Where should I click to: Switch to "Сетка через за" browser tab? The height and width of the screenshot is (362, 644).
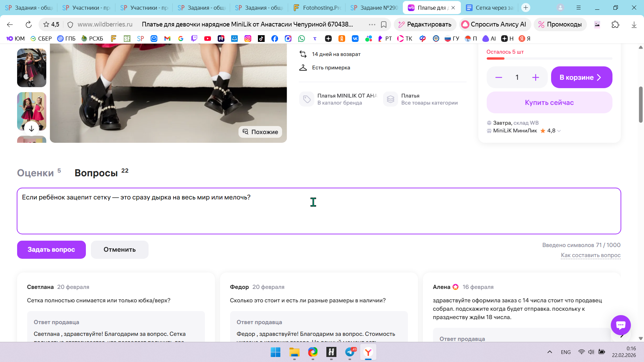tap(490, 7)
